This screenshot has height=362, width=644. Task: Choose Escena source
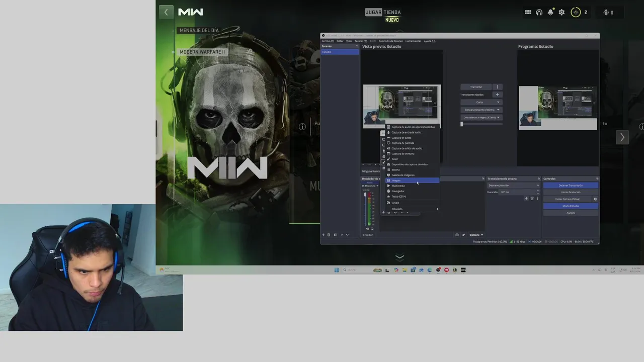point(413,170)
